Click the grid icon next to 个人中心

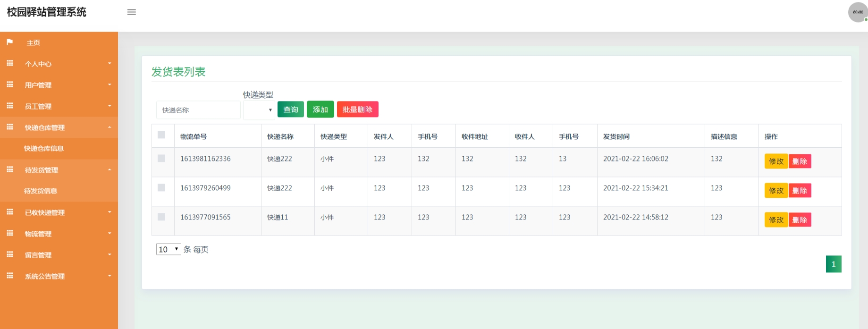point(10,63)
